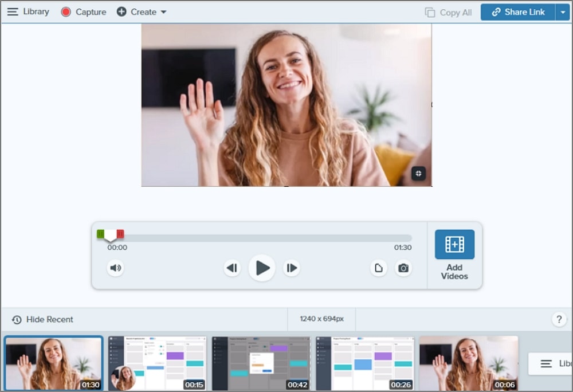Click the white playhead on the timeline
The image size is (573, 392).
[111, 236]
